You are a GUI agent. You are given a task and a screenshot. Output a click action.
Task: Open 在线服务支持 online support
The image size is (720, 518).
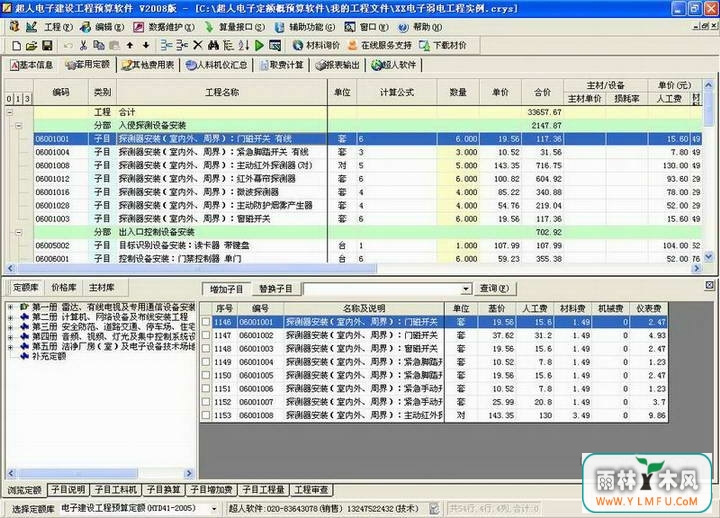point(380,45)
